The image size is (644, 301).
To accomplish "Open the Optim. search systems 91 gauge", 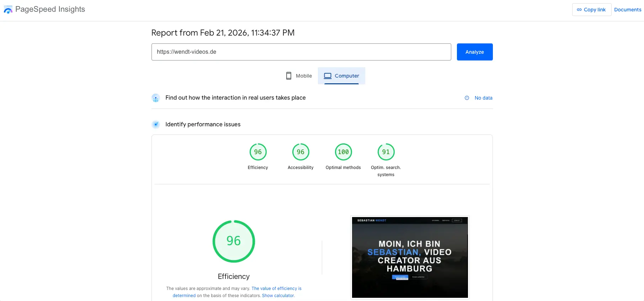I will click(386, 152).
